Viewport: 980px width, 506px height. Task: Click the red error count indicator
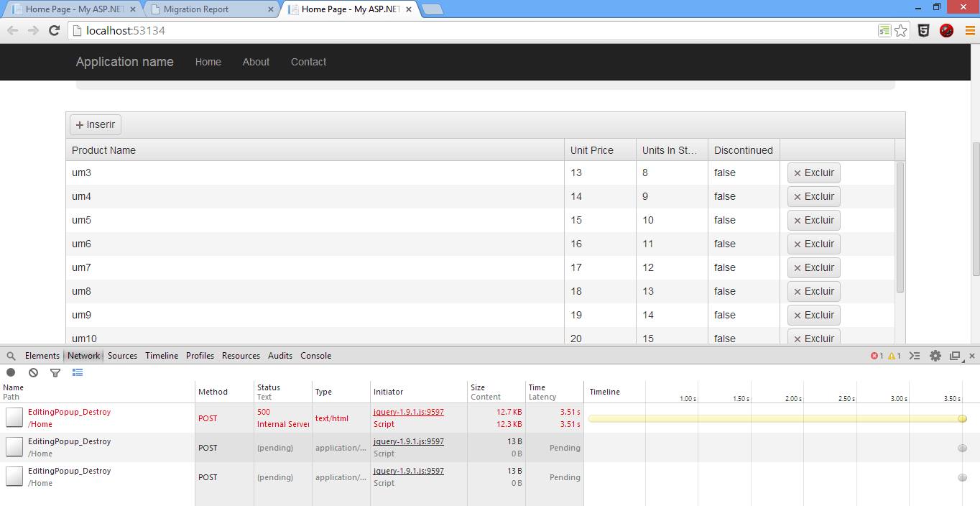coord(877,356)
